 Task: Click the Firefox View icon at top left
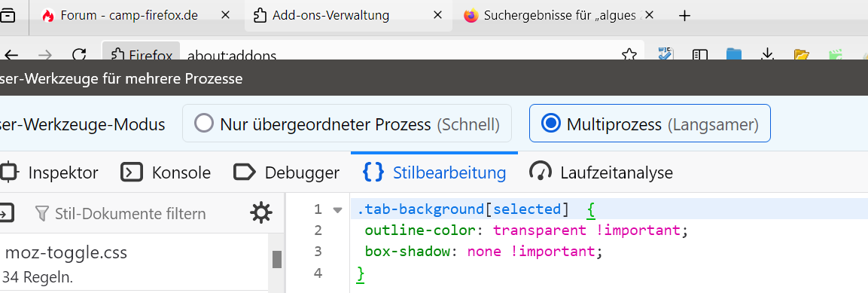(x=8, y=16)
